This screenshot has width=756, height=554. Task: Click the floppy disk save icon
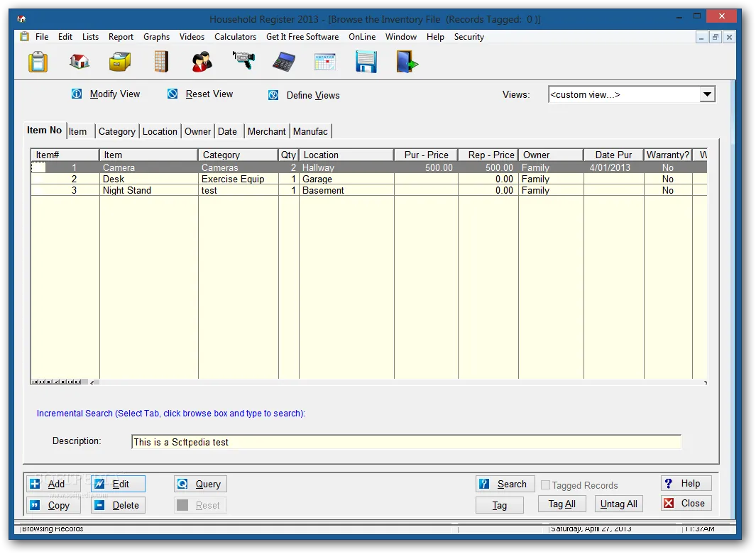(x=366, y=62)
